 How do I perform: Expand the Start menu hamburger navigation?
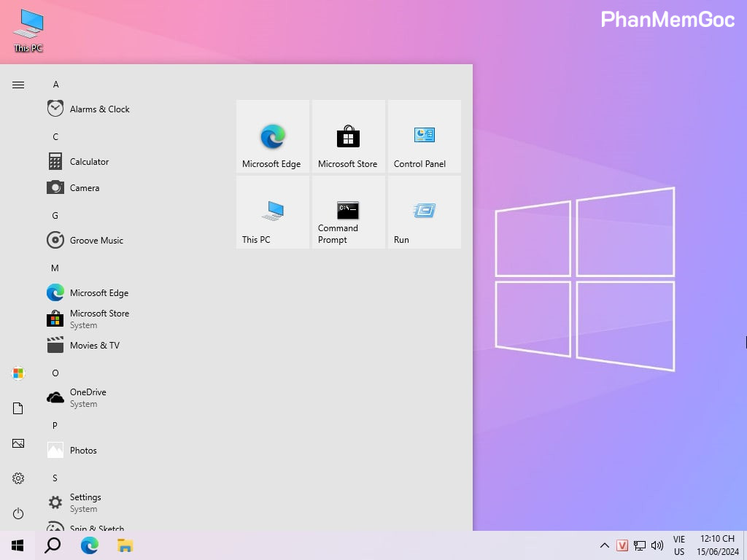pos(18,85)
